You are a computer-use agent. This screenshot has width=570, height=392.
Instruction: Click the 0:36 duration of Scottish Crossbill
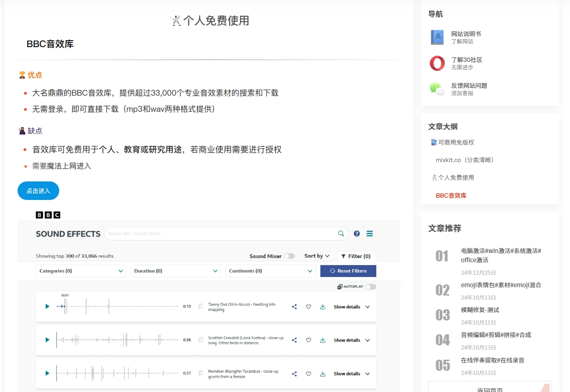click(x=187, y=340)
